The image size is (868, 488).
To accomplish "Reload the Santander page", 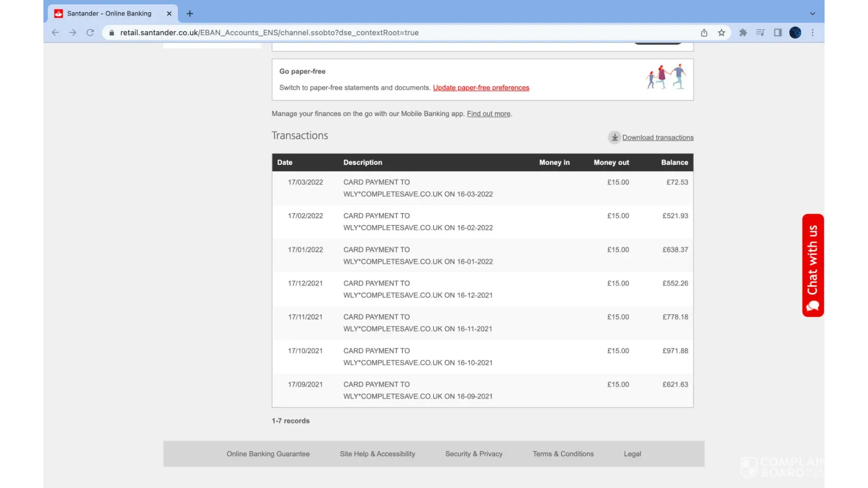I will (90, 33).
